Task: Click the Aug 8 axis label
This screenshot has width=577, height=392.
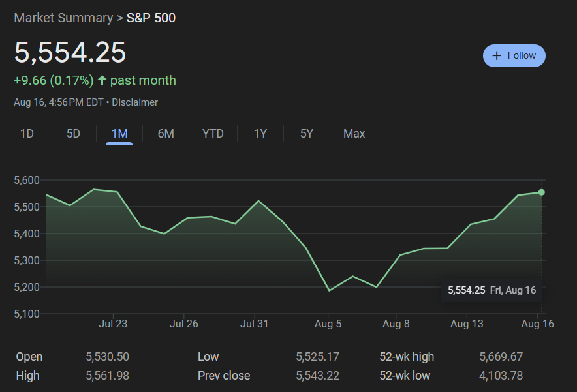Action: 396,324
